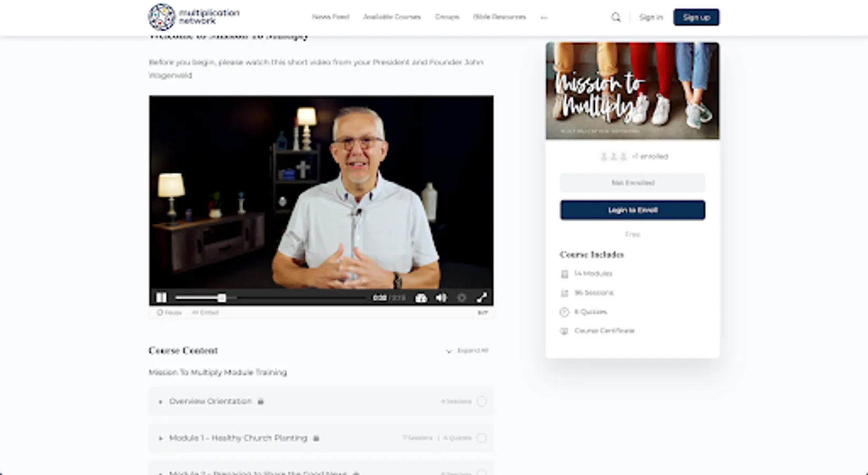Click the Expand All chevron
The height and width of the screenshot is (475, 868).
[449, 351]
